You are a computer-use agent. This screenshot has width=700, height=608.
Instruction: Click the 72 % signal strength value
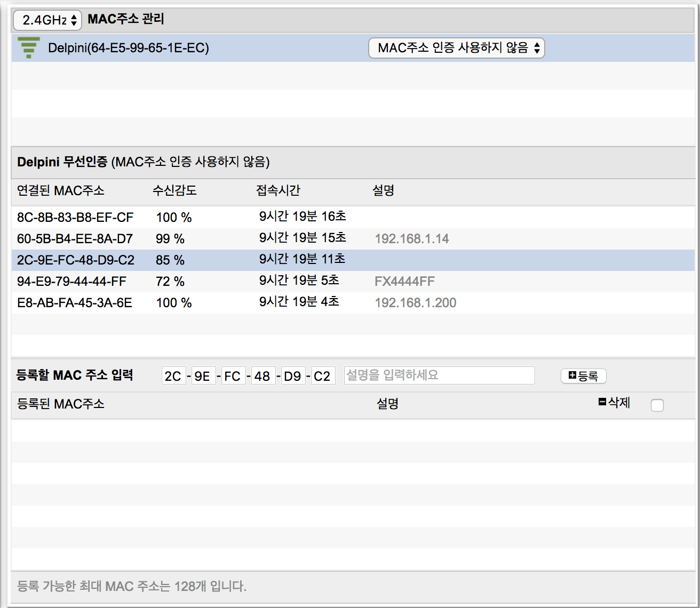170,282
